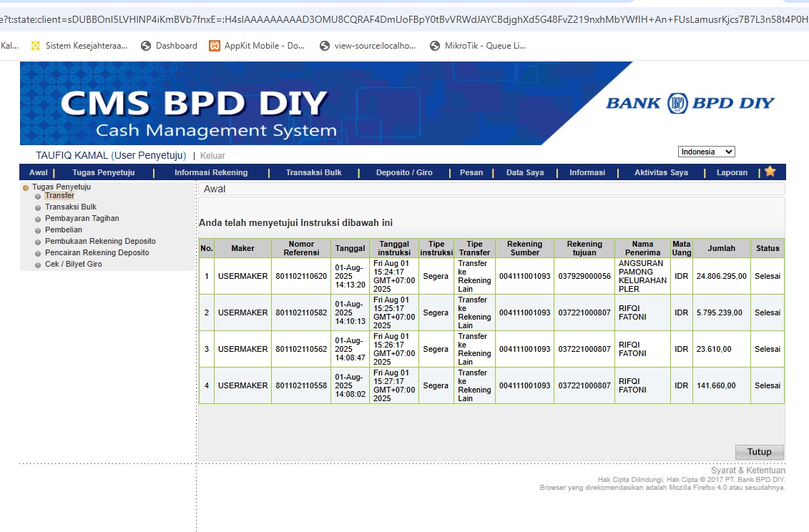Image resolution: width=809 pixels, height=532 pixels.
Task: Click amount 23.610,00
Action: click(x=714, y=349)
